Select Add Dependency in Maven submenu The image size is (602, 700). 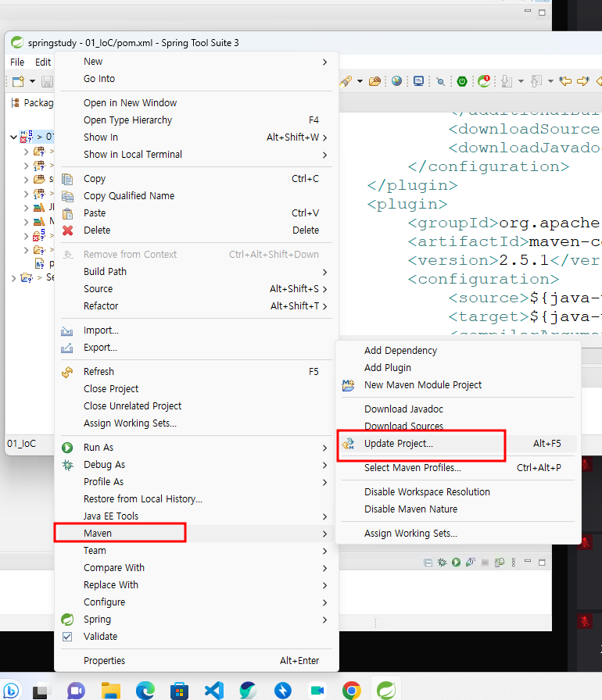pos(400,351)
